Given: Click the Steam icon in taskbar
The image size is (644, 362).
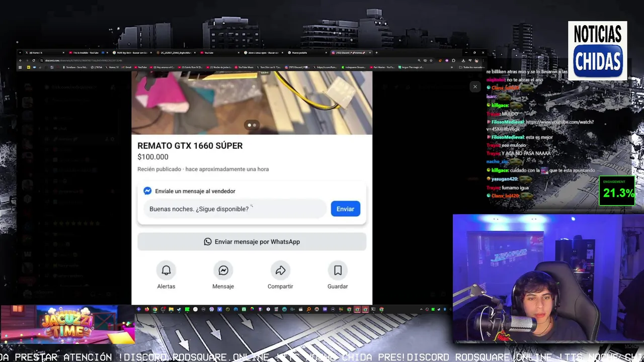Looking at the screenshot, I should click(x=179, y=309).
